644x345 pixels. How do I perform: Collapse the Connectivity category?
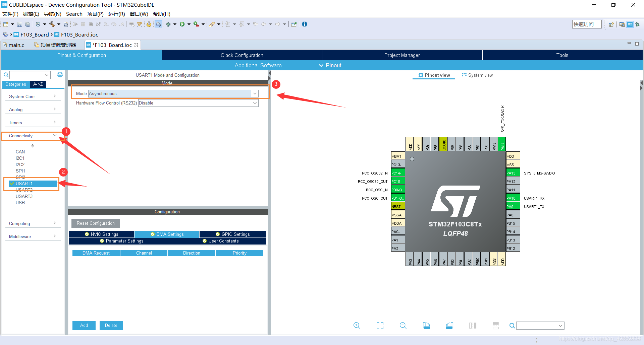coord(33,136)
